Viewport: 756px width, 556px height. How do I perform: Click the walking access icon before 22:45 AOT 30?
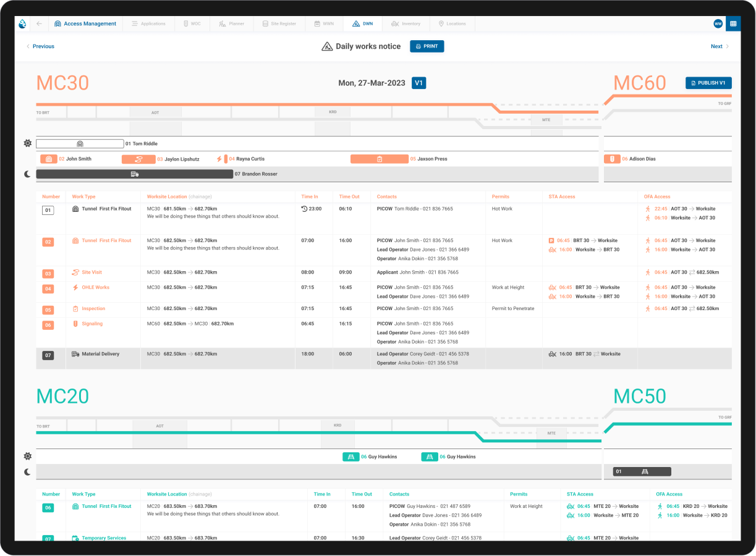pyautogui.click(x=647, y=208)
